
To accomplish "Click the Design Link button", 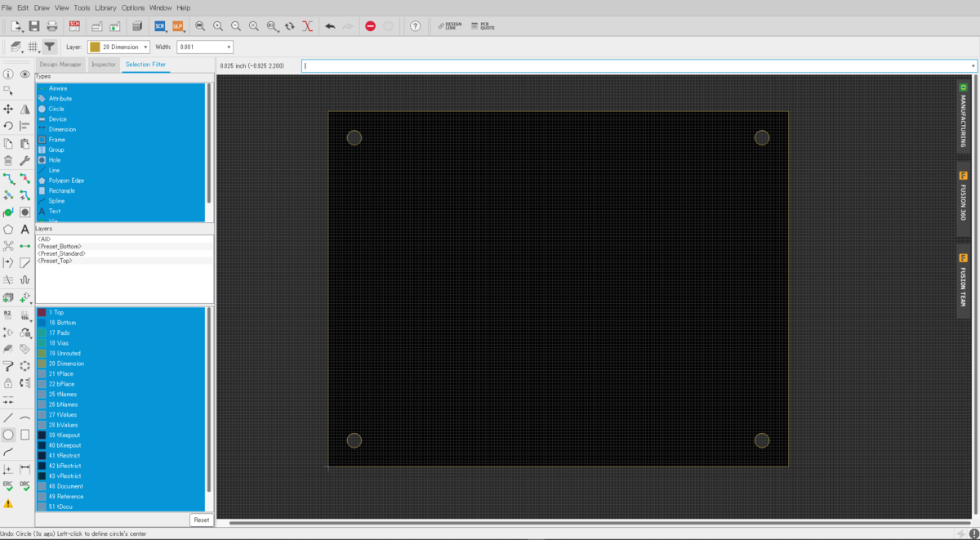I will pos(449,26).
